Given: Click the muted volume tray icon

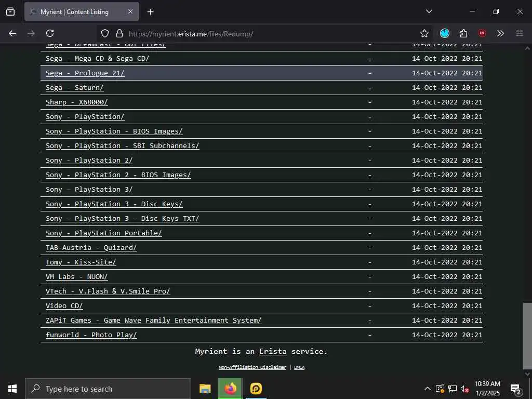Looking at the screenshot, I should (465, 389).
